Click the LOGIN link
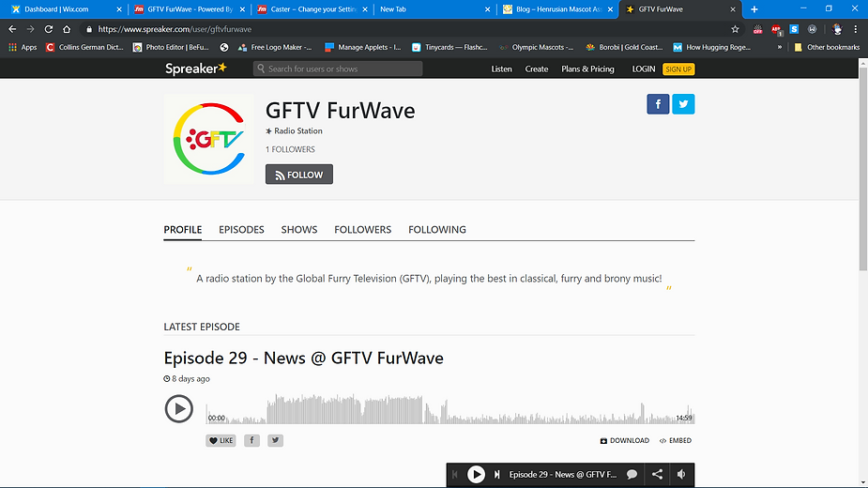 click(644, 69)
